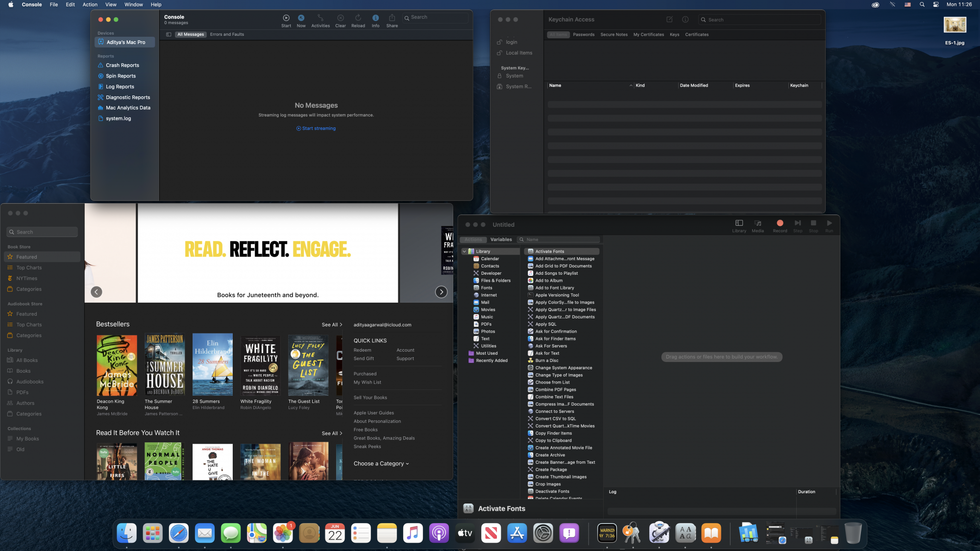
Task: Click the Start toolbar icon in Console
Action: pos(286,18)
